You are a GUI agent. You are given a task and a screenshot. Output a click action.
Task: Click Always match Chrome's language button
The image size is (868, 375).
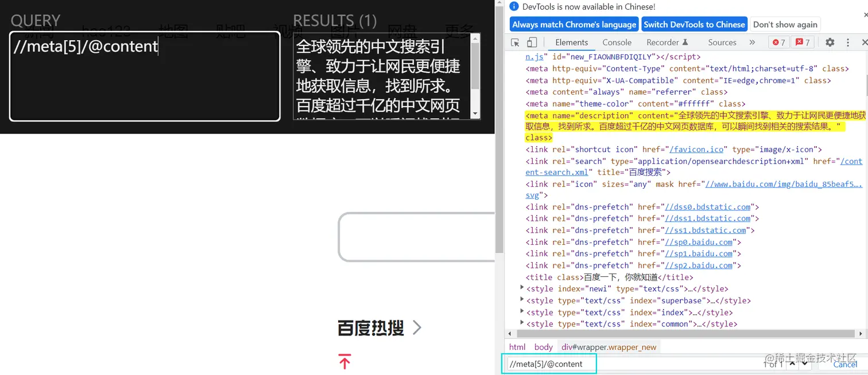point(574,24)
